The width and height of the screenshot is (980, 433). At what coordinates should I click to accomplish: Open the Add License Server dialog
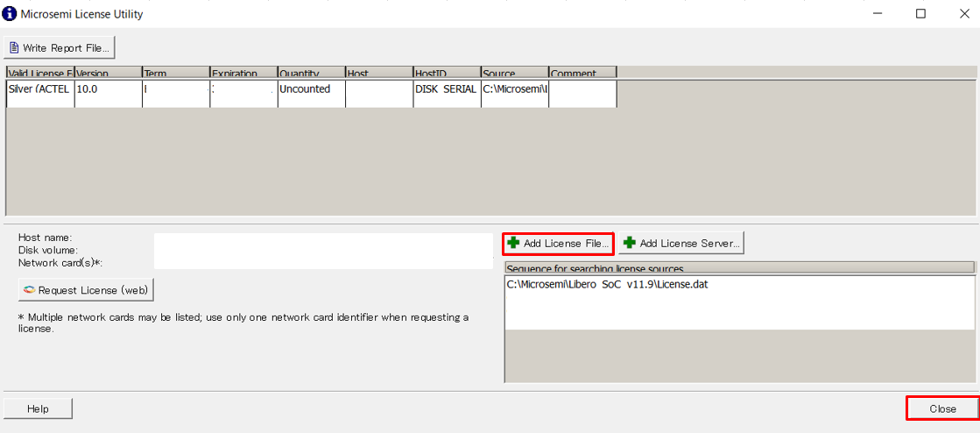click(680, 244)
